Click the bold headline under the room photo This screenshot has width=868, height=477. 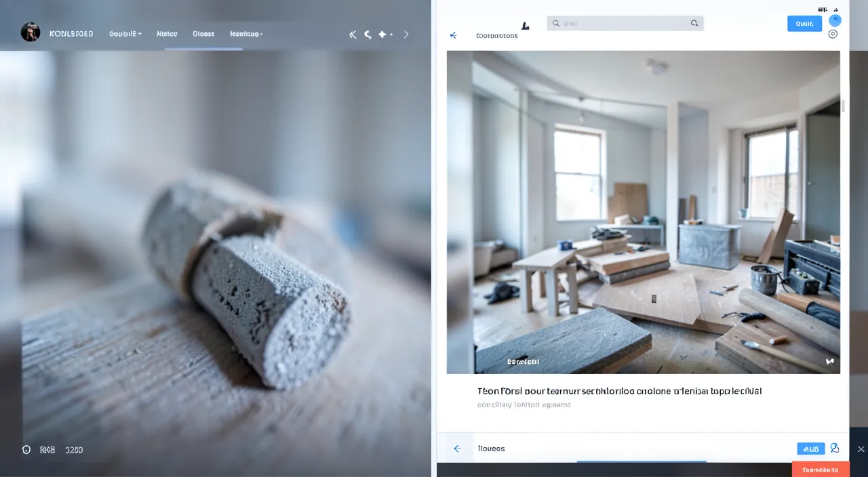(620, 392)
